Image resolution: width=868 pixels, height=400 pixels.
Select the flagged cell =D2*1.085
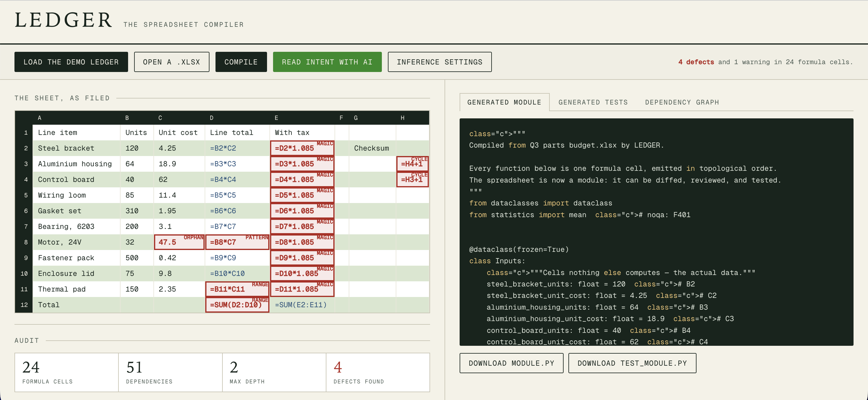pyautogui.click(x=302, y=148)
